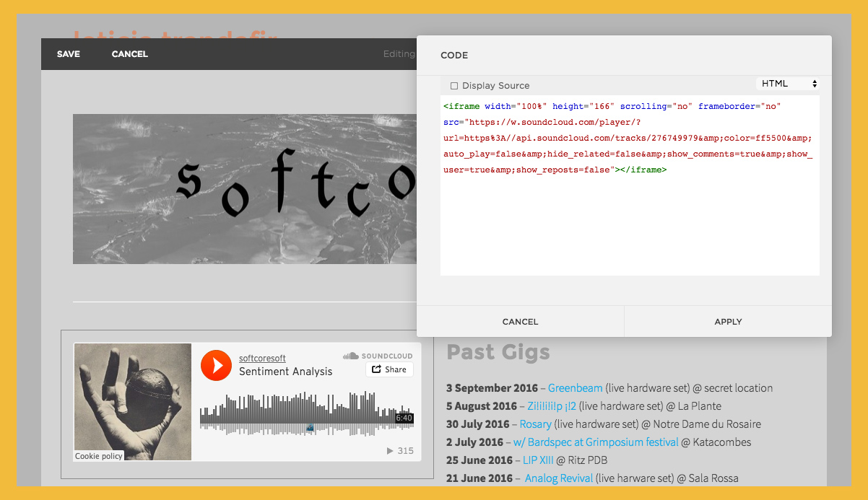Image resolution: width=868 pixels, height=500 pixels.
Task: Cancel page editing in top bar
Action: [130, 54]
